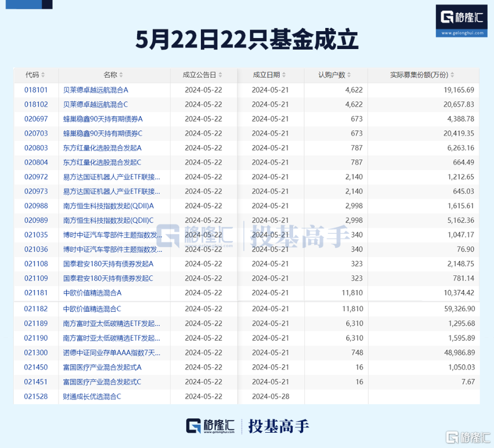
Task: Click the headline 5月22日22只基金成立
Action: point(247,40)
